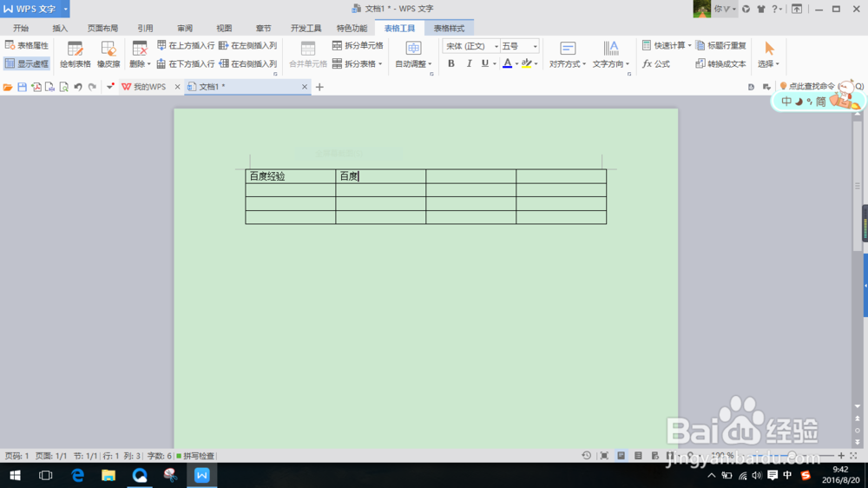This screenshot has height=488, width=868.
Task: Insert column to the right (在右侧插入列)
Action: pos(247,63)
